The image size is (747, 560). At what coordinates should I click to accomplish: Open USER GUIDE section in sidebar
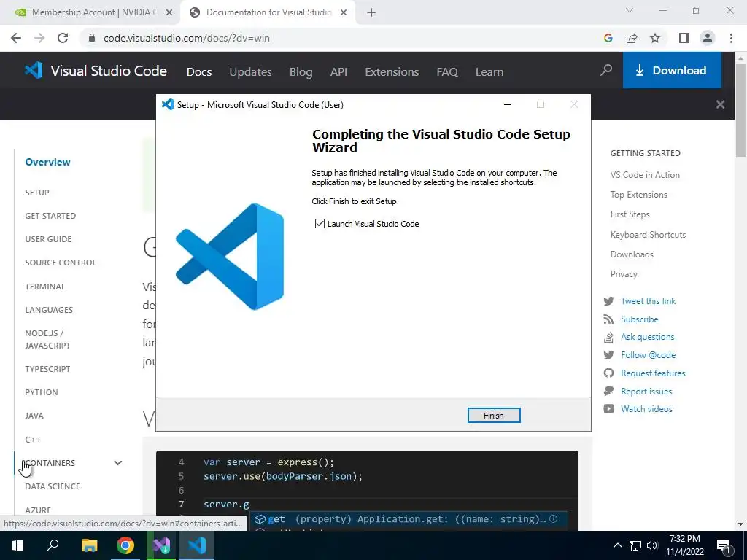pos(48,239)
